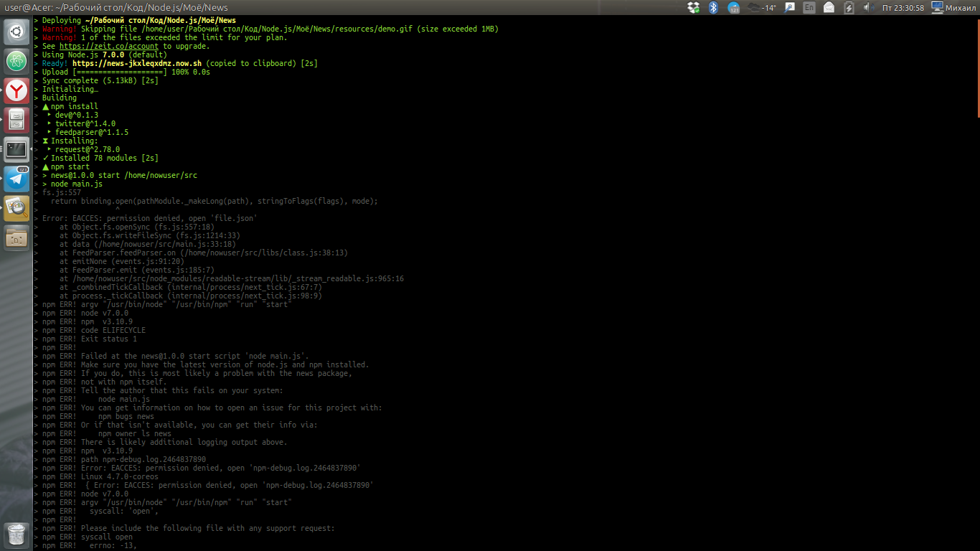Click the Dropbox tray indicator
This screenshot has width=980, height=551.
click(x=693, y=7)
